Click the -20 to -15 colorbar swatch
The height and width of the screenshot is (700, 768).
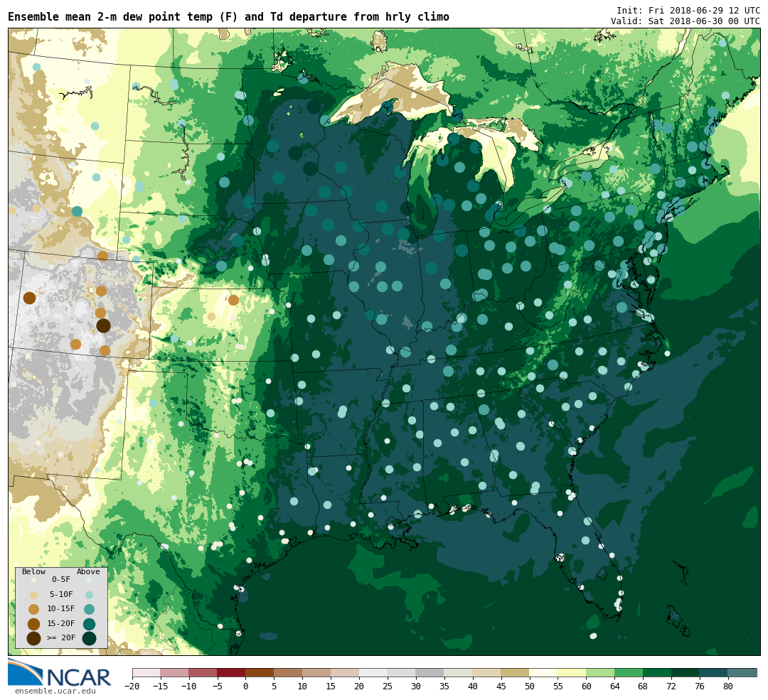click(x=146, y=672)
